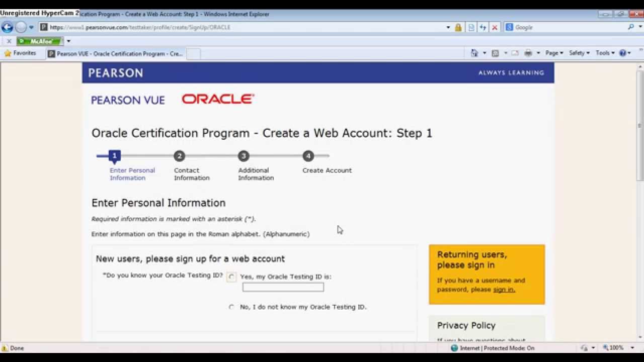The height and width of the screenshot is (362, 644).
Task: Click the Print icon in the command bar
Action: (528, 53)
